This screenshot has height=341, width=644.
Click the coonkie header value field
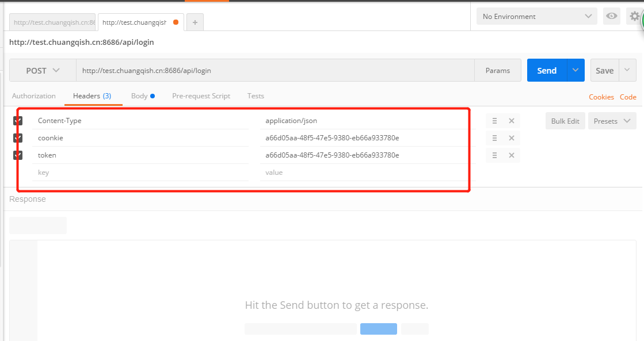click(x=368, y=138)
